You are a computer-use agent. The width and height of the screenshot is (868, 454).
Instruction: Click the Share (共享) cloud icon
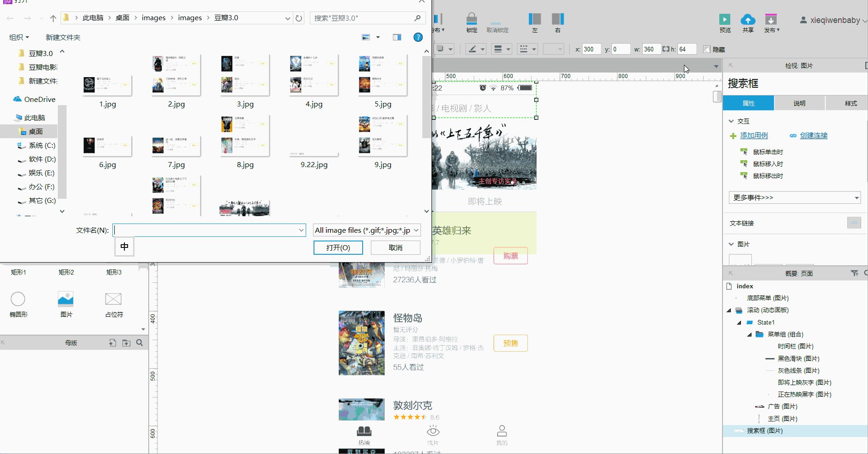pos(748,19)
